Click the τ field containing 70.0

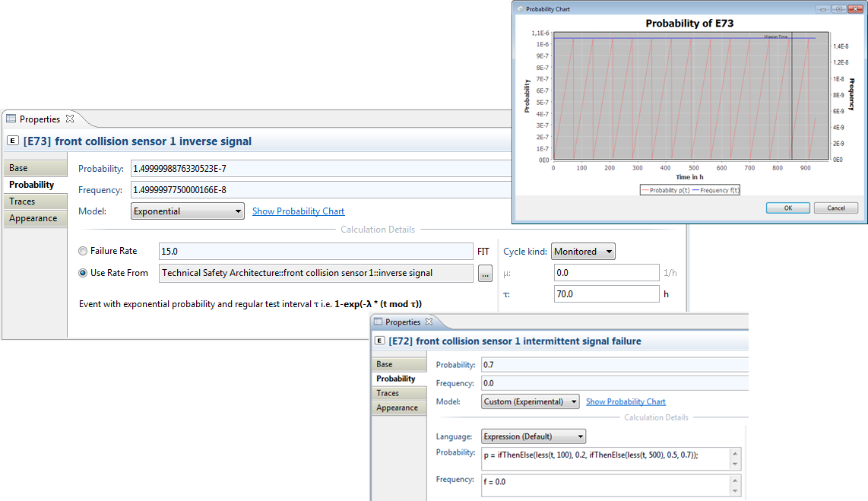(x=606, y=293)
